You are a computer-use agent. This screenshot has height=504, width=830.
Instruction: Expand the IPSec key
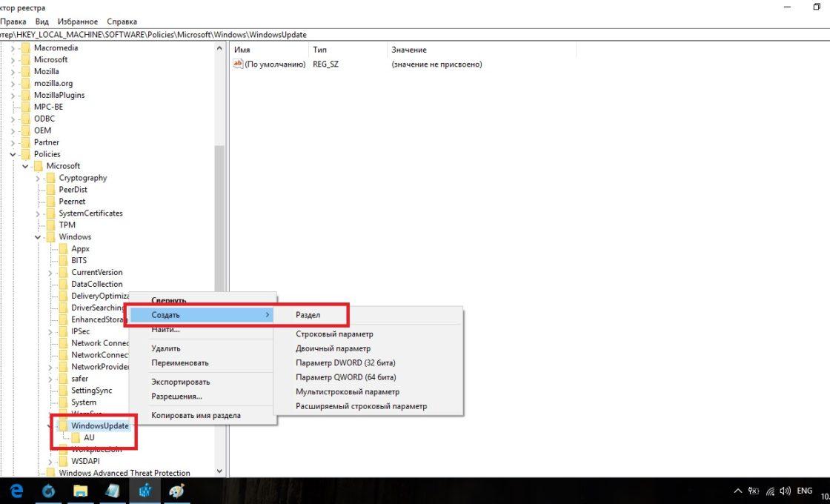[50, 332]
